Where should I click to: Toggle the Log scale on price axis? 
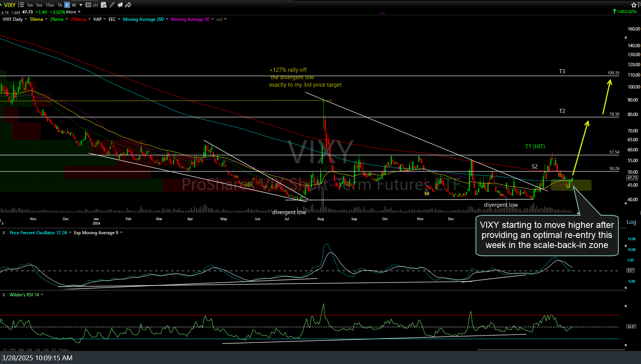pyautogui.click(x=631, y=222)
